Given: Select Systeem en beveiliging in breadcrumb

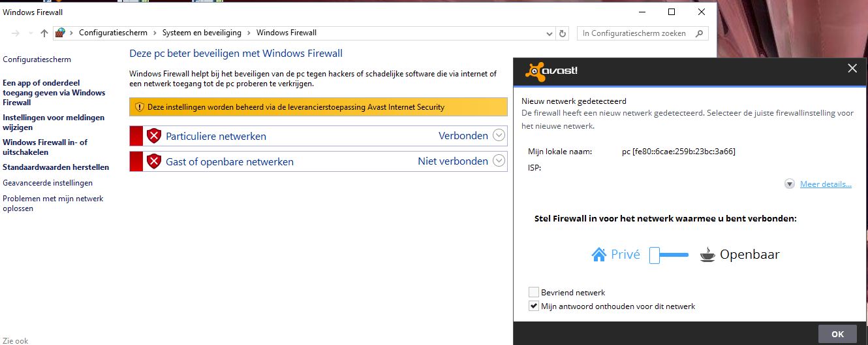Looking at the screenshot, I should 202,33.
